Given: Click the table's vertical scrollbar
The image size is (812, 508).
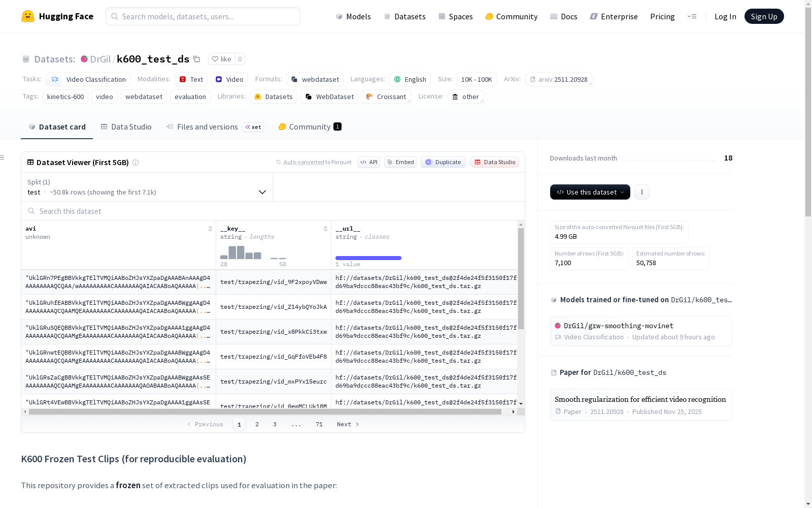Looking at the screenshot, I should pos(521,278).
